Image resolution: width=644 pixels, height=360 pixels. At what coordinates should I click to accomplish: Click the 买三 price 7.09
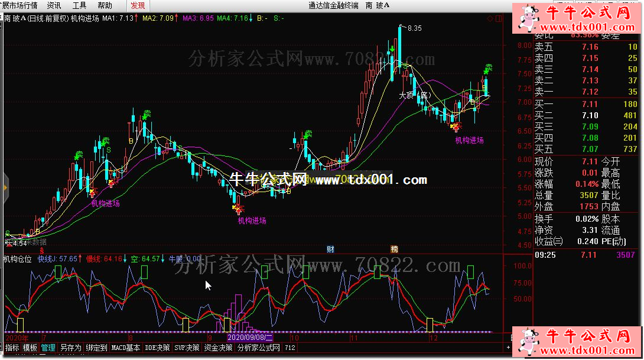tap(590, 127)
